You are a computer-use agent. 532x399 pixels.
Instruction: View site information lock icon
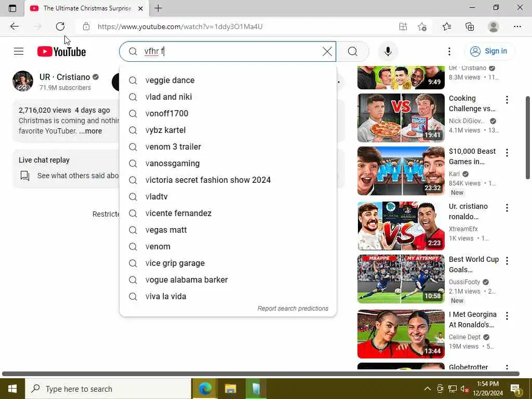point(86,26)
